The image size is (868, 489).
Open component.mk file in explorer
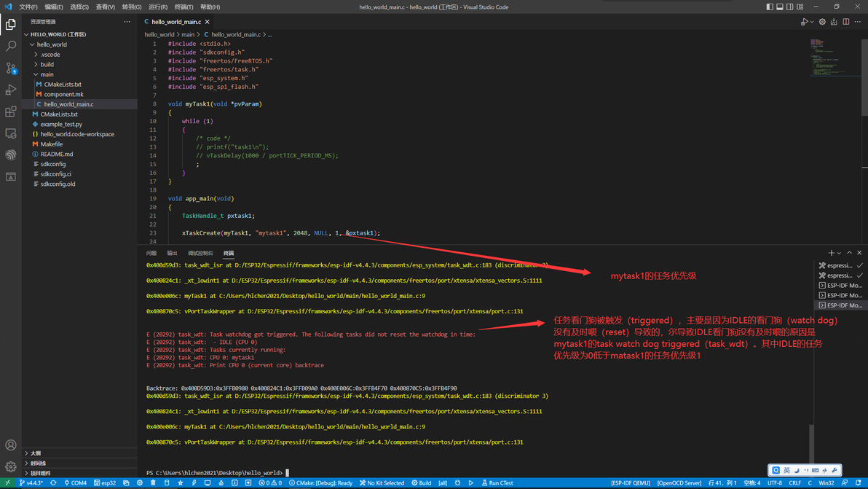63,94
